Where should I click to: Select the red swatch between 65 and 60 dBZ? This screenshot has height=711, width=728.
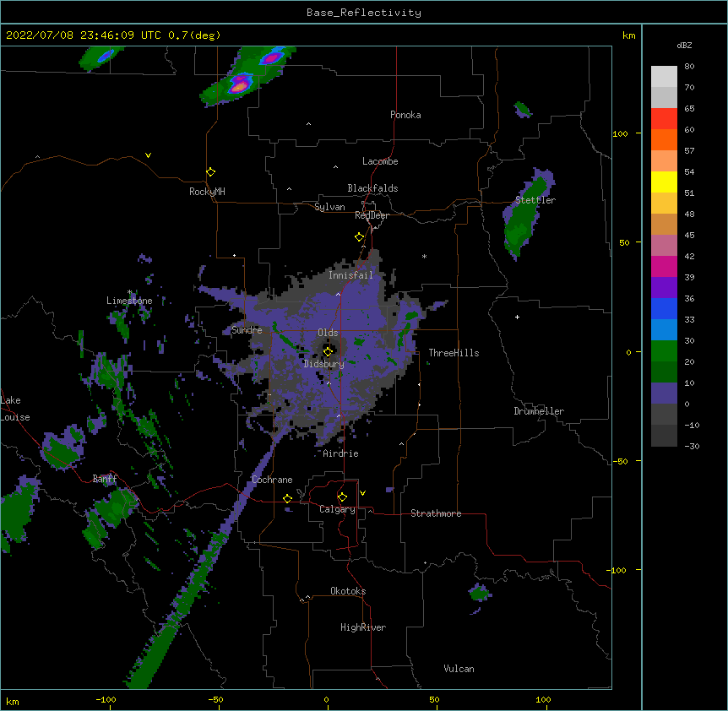click(664, 119)
